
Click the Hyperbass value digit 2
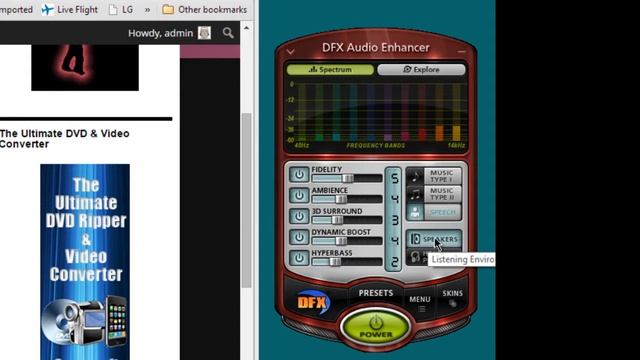[x=394, y=262]
